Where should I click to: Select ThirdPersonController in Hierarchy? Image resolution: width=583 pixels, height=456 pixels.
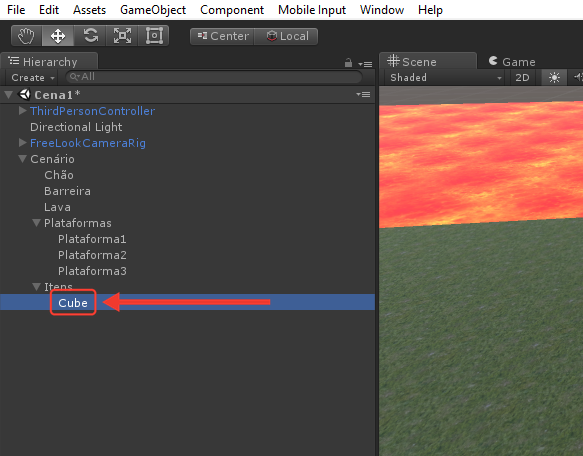pyautogui.click(x=93, y=111)
